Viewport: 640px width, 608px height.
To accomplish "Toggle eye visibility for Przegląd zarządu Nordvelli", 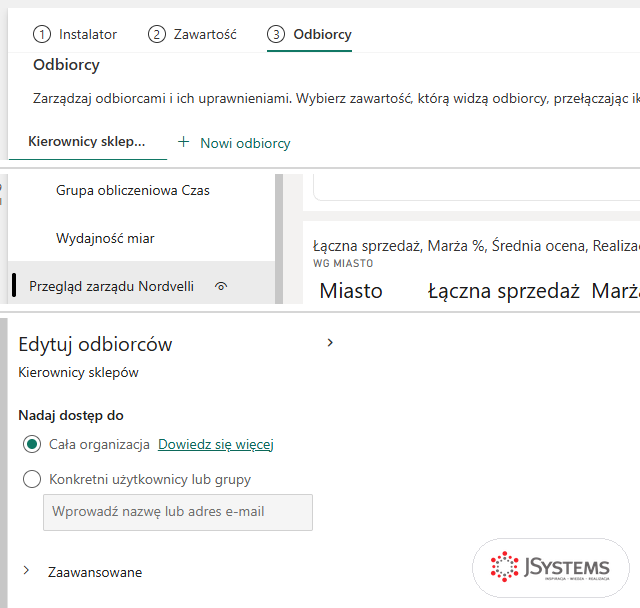I will (221, 286).
